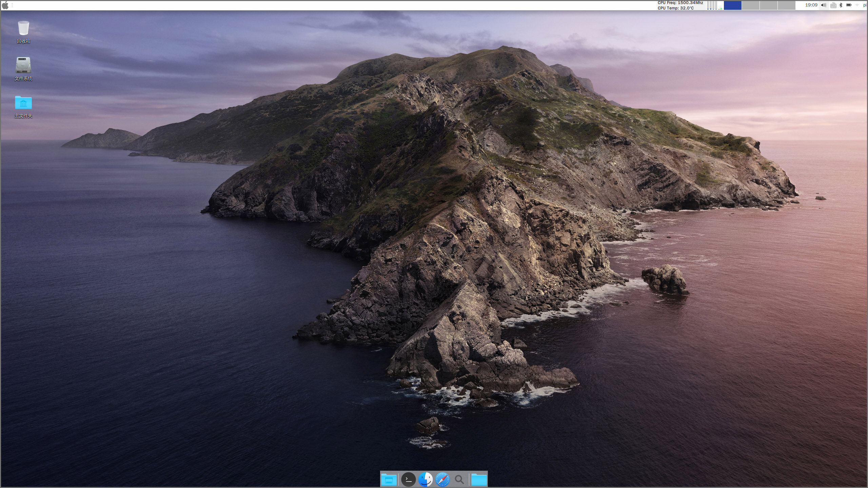
Task: Click the battery status indicator
Action: [x=849, y=5]
